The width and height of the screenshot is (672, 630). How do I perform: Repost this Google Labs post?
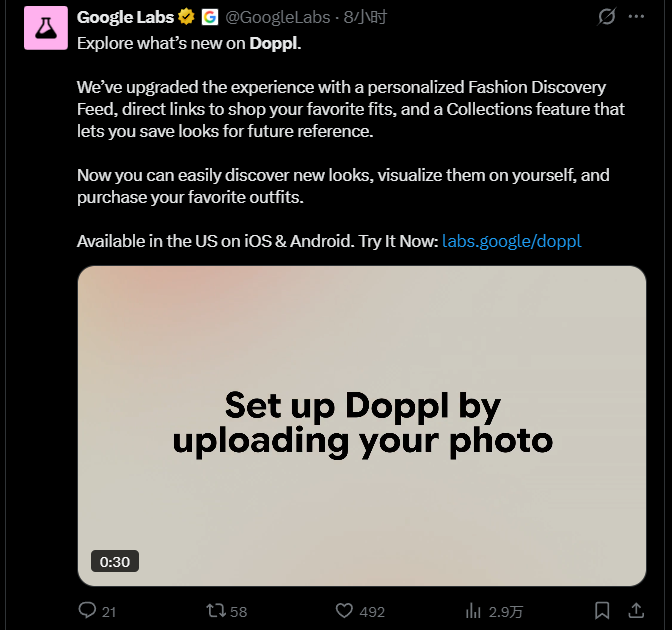216,610
